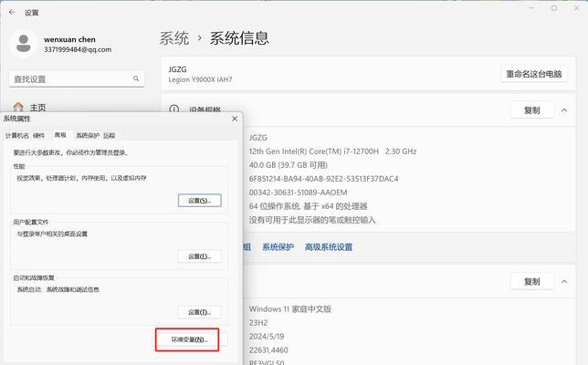Click the user profile avatar

tap(24, 44)
